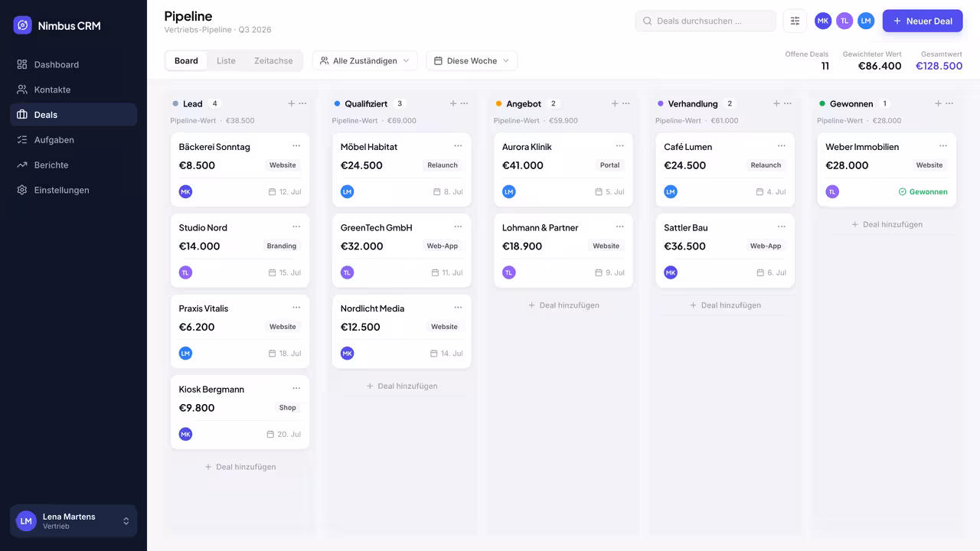Click the LM avatar in the header
The image size is (980, 551).
(866, 21)
